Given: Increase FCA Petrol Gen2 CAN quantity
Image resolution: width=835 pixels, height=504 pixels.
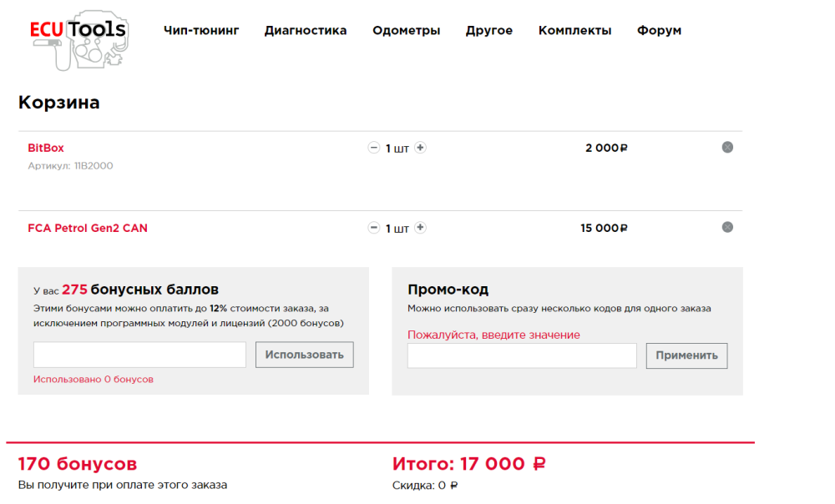Looking at the screenshot, I should tap(420, 227).
